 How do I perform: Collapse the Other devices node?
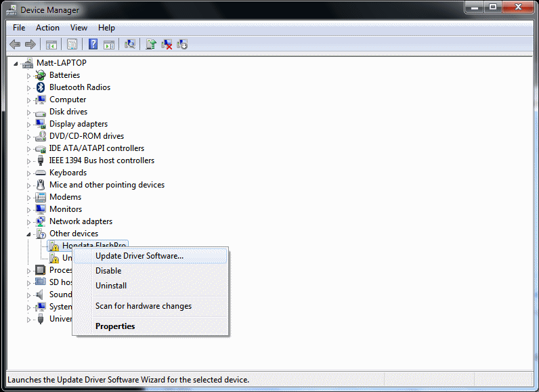pos(28,234)
